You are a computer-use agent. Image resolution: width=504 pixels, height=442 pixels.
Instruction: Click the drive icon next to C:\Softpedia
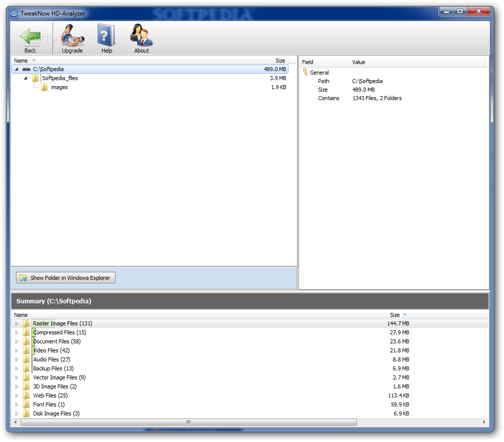[x=26, y=69]
